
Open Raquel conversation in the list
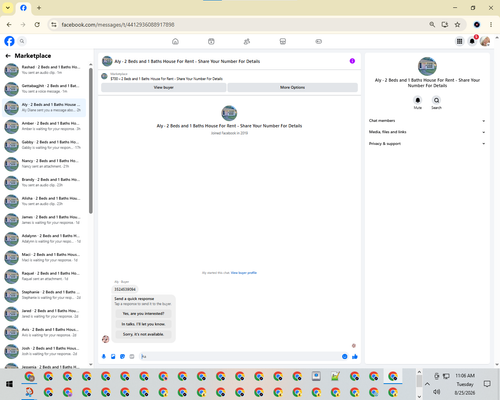[44, 276]
